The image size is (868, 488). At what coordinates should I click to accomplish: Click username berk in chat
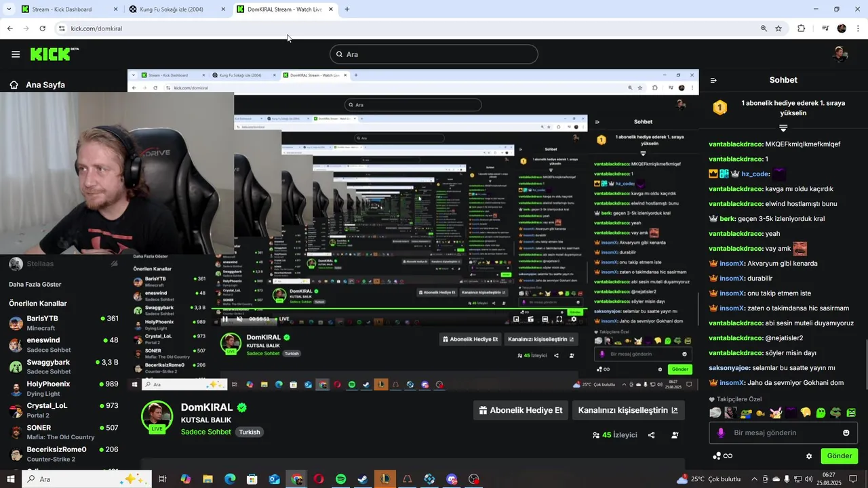pyautogui.click(x=728, y=219)
